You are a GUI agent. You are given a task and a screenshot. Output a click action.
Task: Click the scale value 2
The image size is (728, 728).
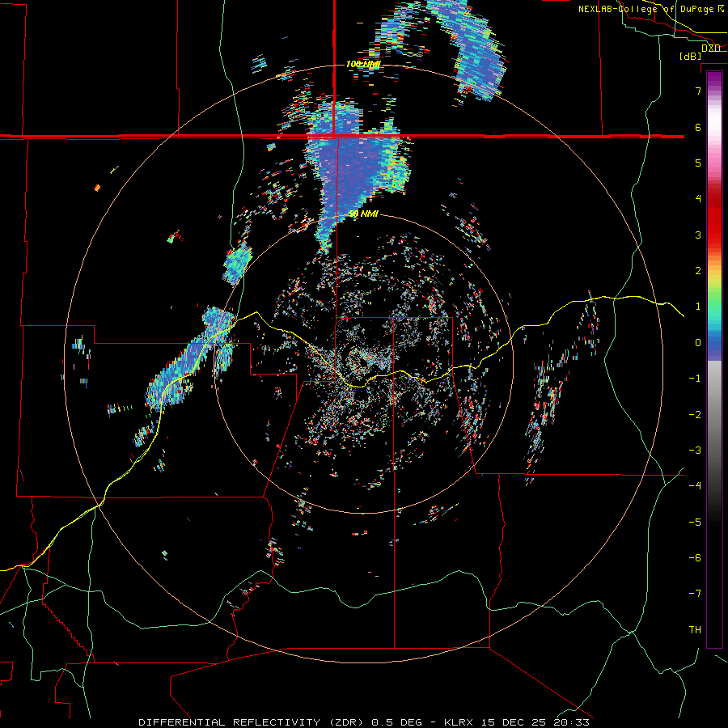click(x=698, y=271)
